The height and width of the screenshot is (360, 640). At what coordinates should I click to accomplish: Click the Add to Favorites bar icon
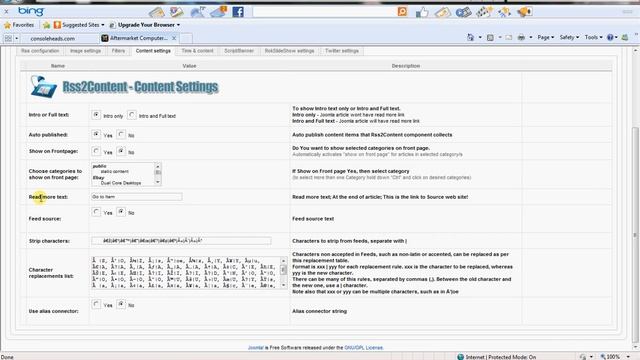point(47,25)
